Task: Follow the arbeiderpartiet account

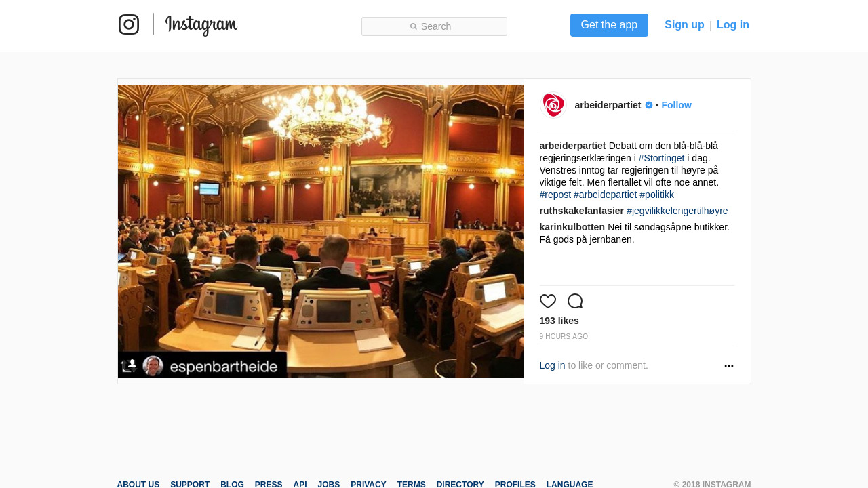Action: tap(676, 105)
